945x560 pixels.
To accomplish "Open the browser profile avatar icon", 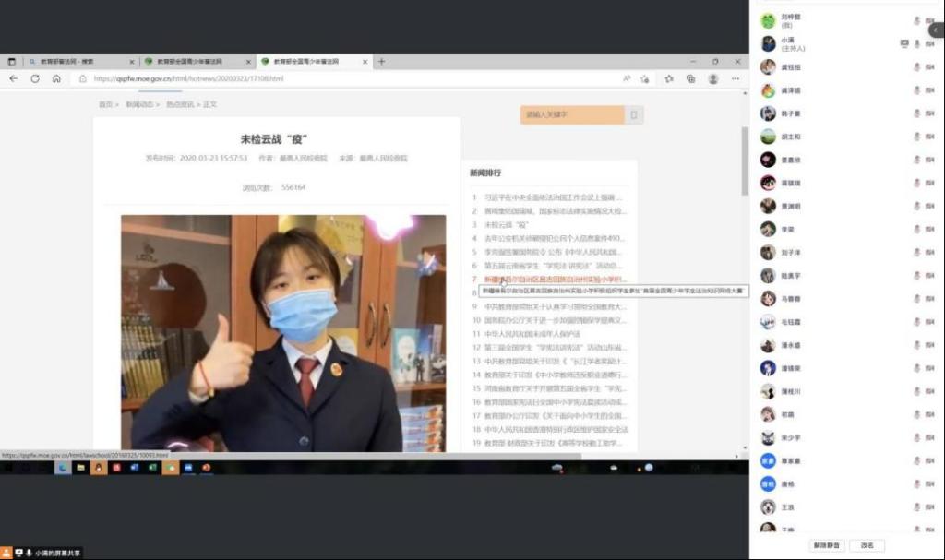I will tap(712, 78).
